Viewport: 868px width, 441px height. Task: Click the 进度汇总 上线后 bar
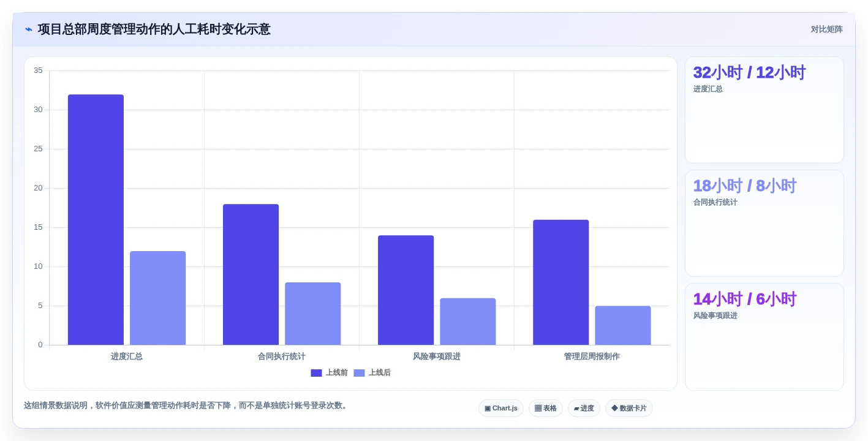pos(157,298)
